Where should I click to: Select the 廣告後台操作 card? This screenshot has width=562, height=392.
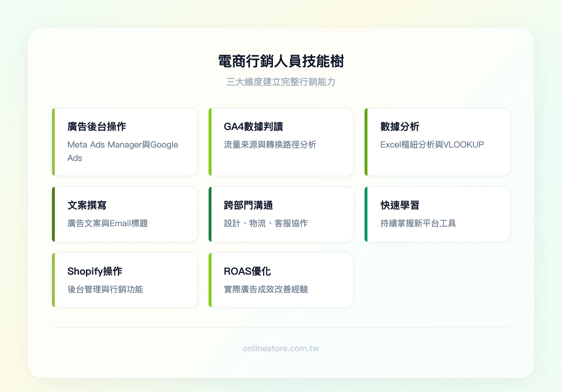125,142
